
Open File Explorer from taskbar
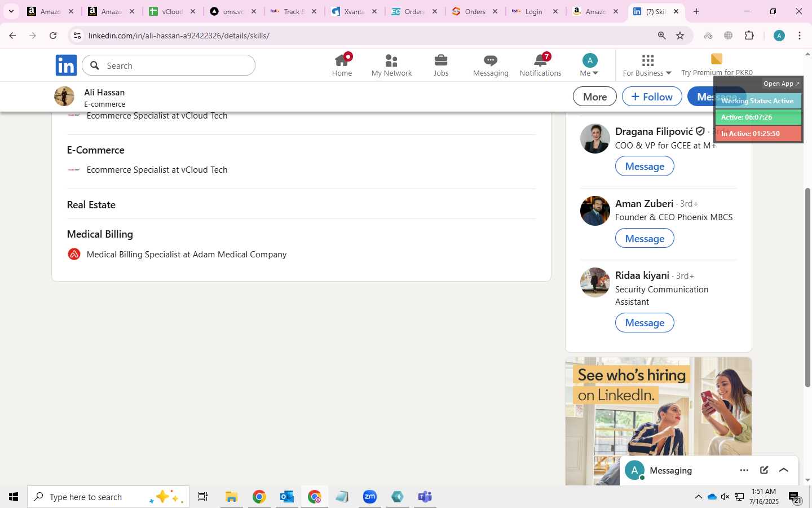[231, 497]
